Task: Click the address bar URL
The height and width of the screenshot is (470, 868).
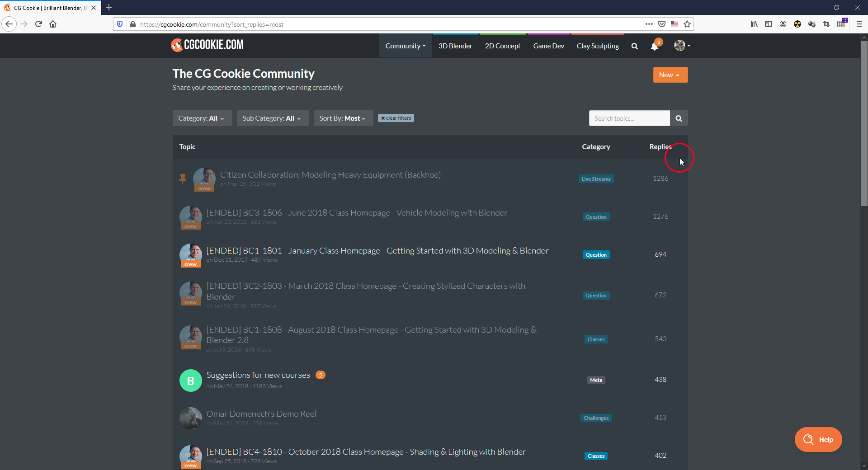Action: coord(212,24)
